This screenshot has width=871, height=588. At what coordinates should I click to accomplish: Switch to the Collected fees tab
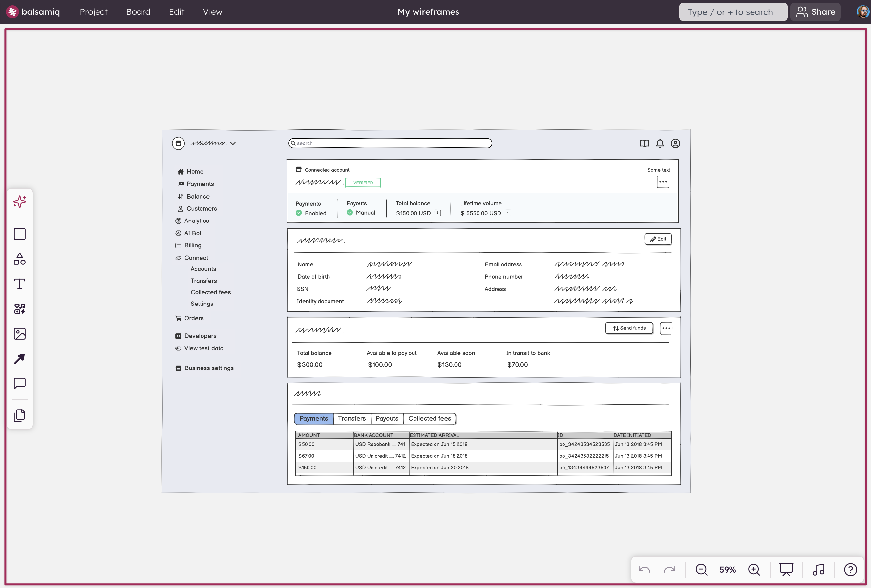tap(430, 419)
